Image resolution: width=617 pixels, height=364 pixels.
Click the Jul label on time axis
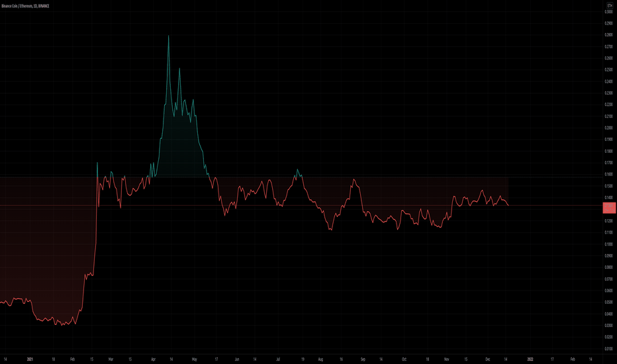tap(278, 359)
